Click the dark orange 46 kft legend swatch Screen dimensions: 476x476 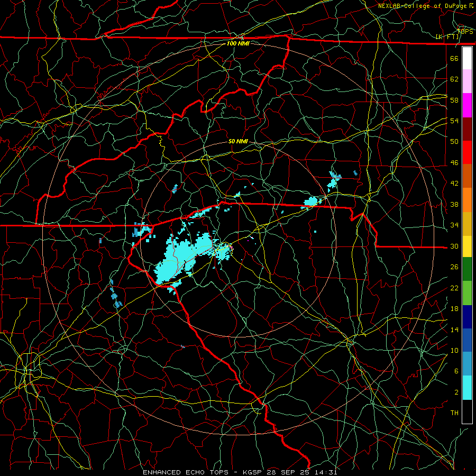(x=467, y=176)
